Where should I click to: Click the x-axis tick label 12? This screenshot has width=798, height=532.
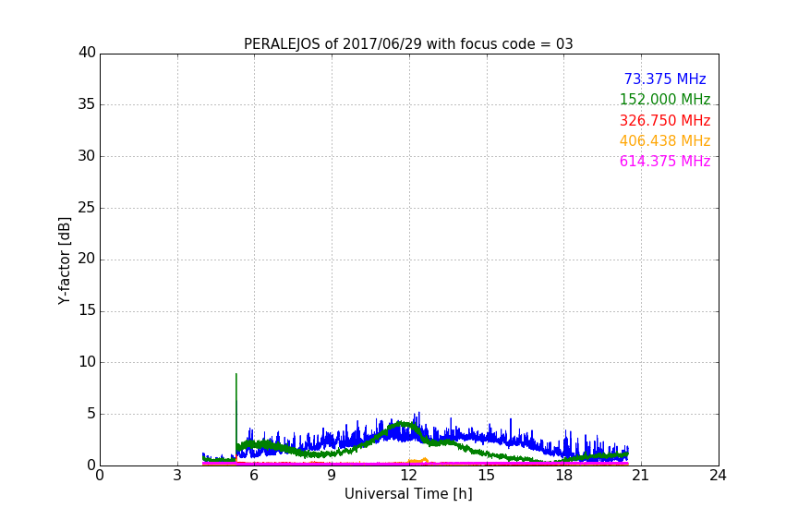[x=409, y=476]
